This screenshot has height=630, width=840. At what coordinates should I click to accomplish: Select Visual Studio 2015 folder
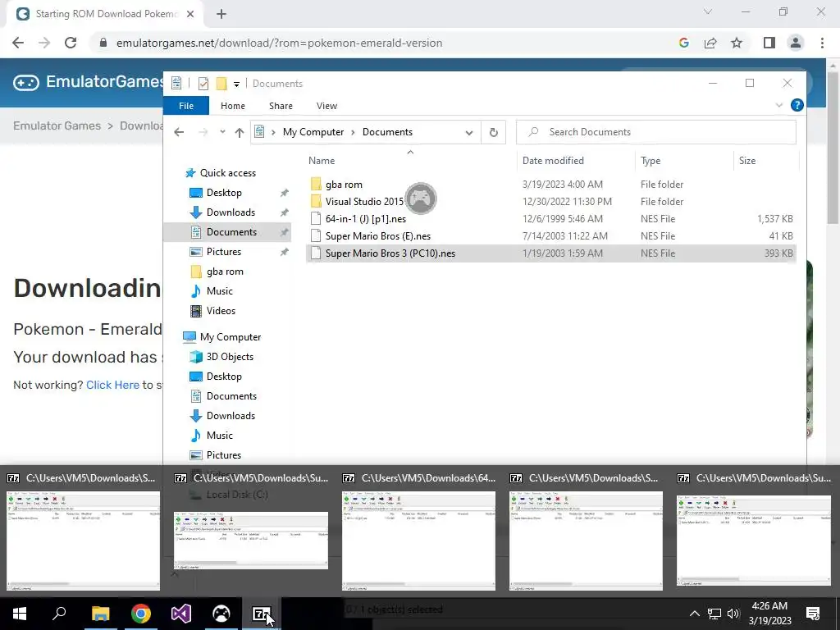pos(550,202)
